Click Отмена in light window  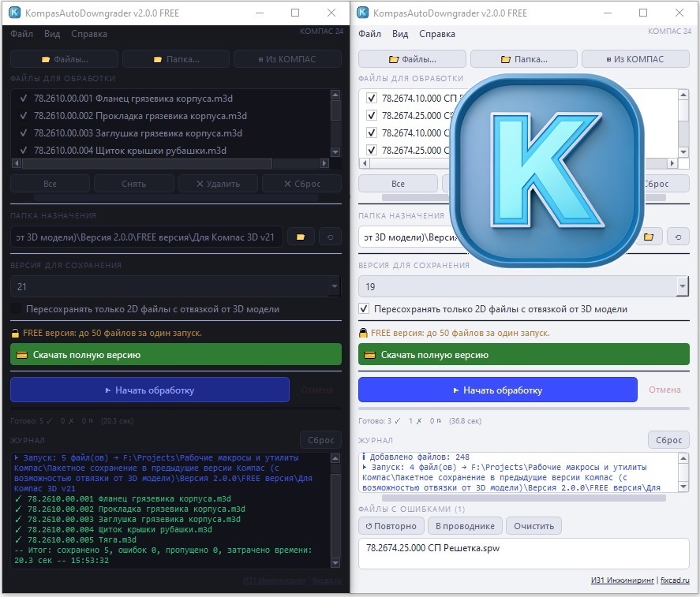(x=664, y=390)
